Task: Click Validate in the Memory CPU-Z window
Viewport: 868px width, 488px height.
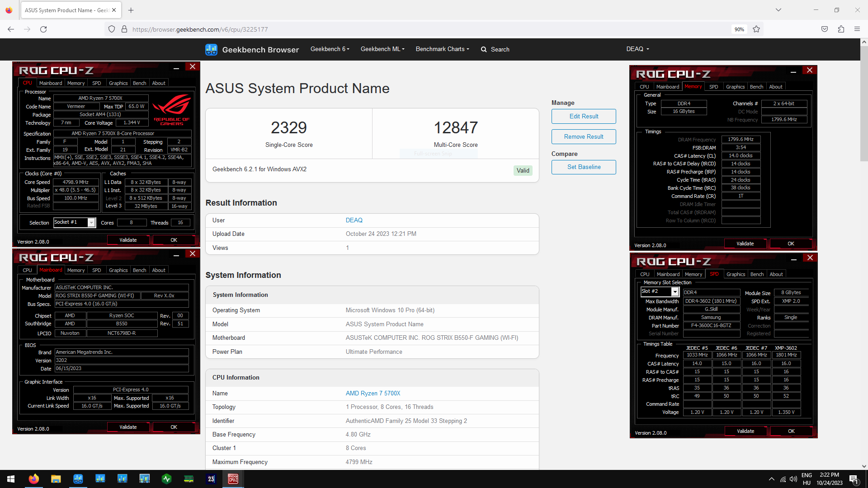Action: [745, 244]
